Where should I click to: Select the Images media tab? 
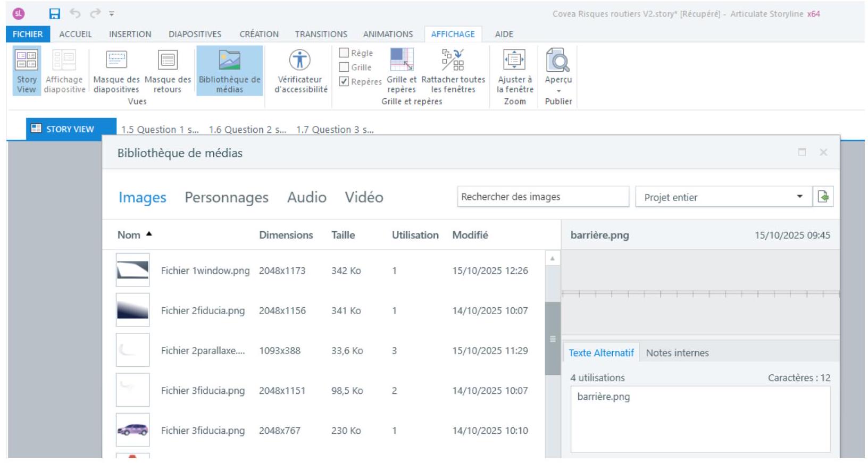point(143,197)
